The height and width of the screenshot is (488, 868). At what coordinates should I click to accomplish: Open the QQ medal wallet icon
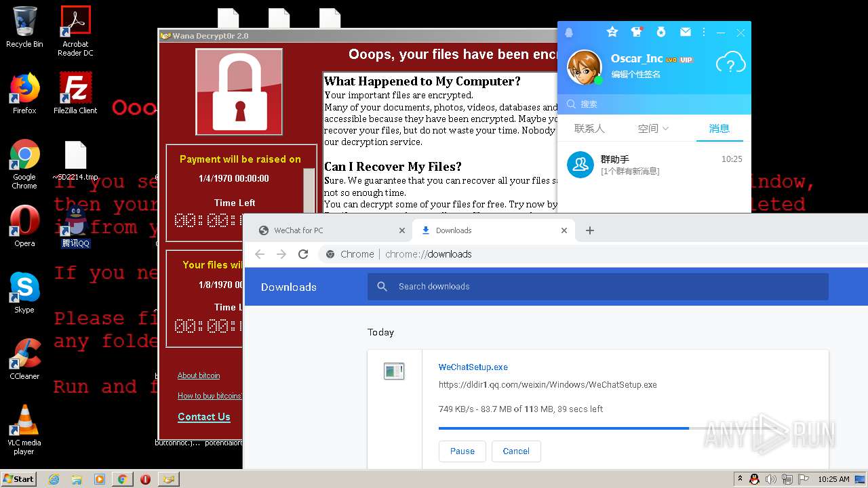click(661, 32)
